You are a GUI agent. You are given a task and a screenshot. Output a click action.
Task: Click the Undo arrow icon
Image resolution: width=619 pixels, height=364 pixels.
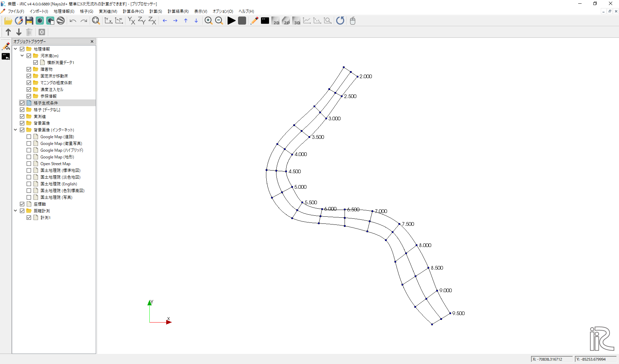pos(73,21)
